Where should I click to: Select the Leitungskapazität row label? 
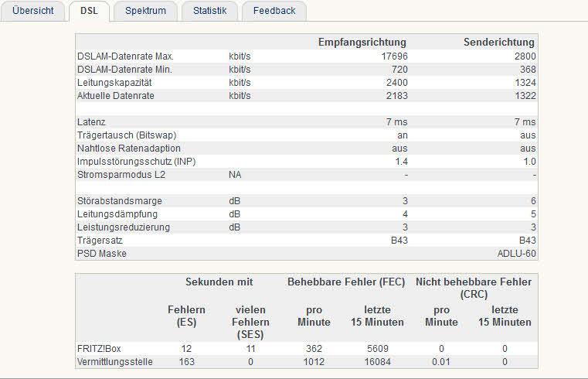tap(114, 83)
